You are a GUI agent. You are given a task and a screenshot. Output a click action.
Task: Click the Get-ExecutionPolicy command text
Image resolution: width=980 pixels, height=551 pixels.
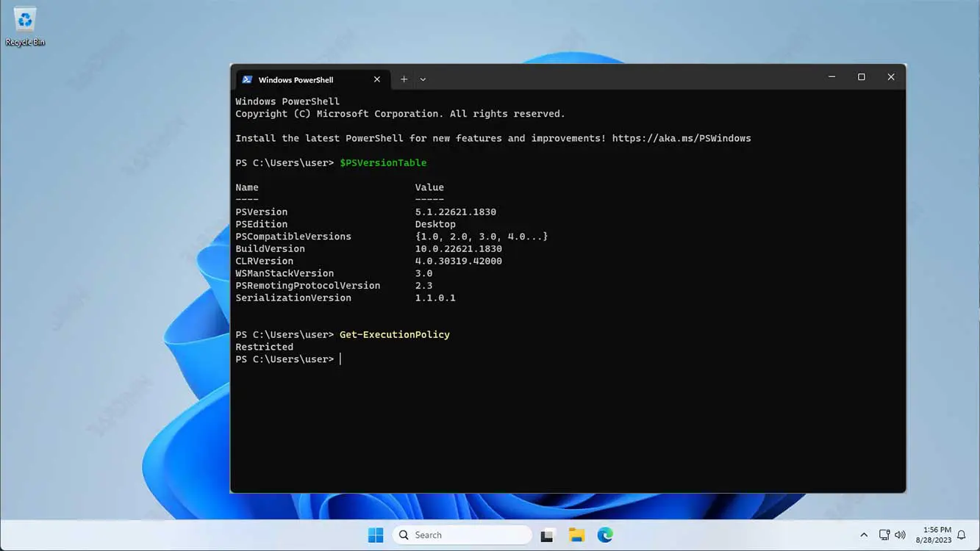(395, 334)
